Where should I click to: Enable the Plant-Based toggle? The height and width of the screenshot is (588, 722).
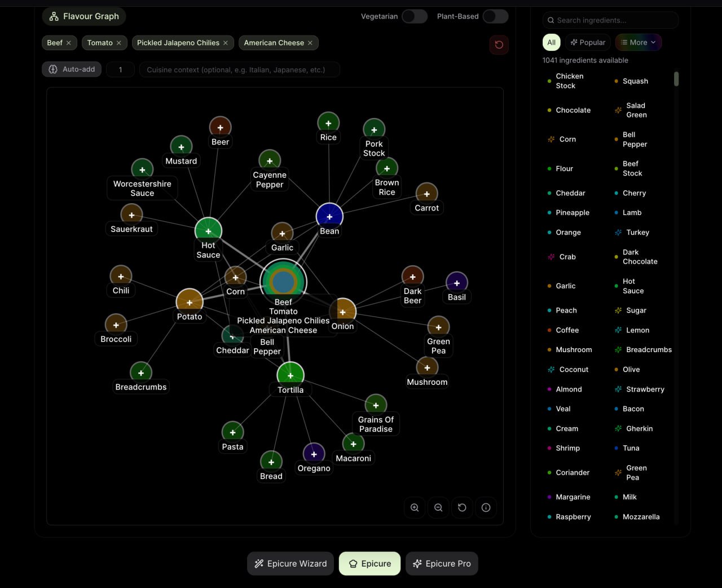pyautogui.click(x=495, y=16)
